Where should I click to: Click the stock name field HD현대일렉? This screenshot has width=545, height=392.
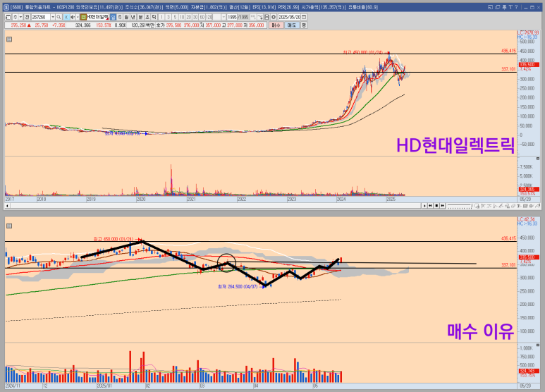pos(98,17)
